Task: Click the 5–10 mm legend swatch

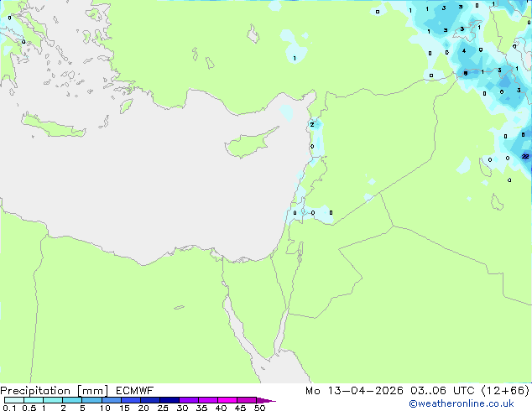Action: tap(91, 400)
